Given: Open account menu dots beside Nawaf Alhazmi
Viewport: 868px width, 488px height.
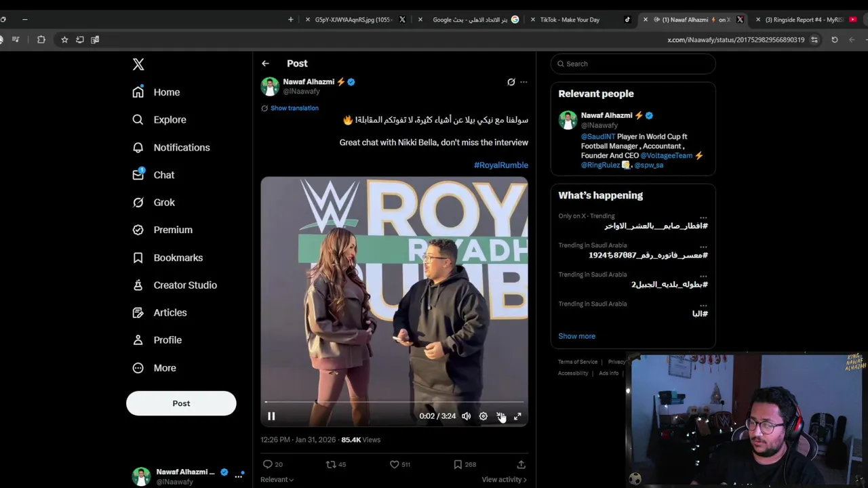Looking at the screenshot, I should [x=239, y=476].
